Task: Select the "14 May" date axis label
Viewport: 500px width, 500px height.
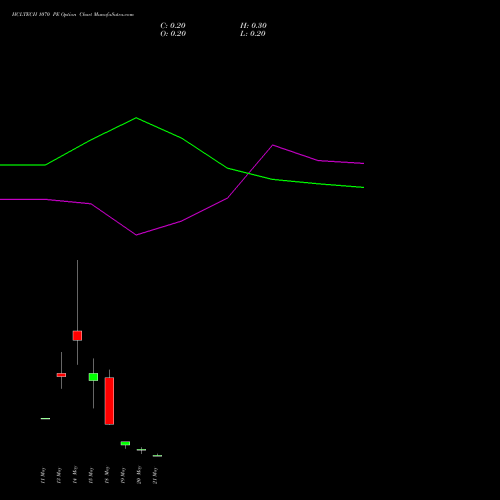Action: 75,475
